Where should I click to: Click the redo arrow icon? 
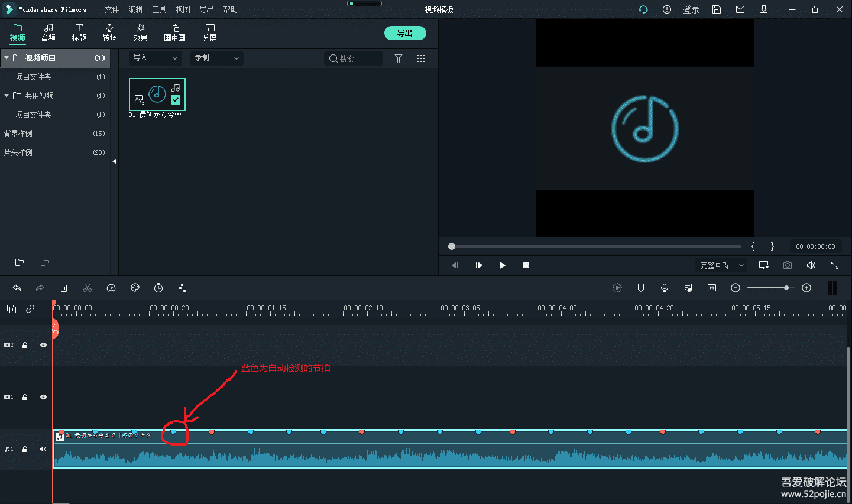40,288
